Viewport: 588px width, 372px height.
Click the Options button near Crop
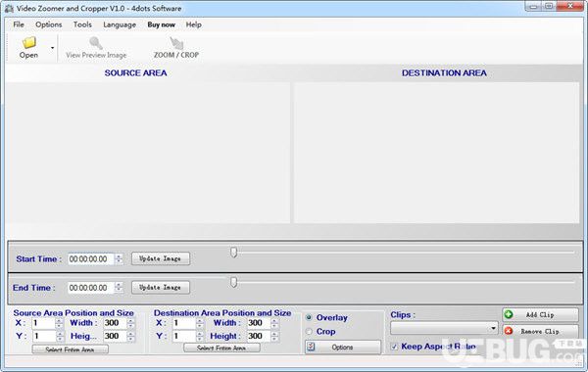point(343,347)
